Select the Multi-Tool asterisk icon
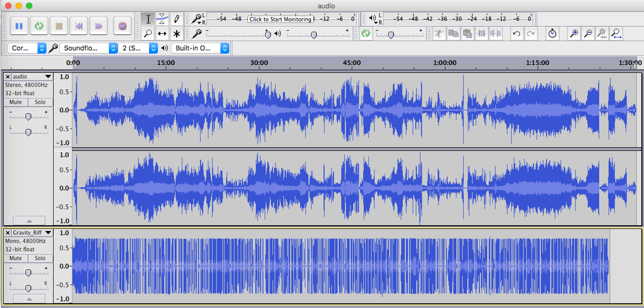Screen dimensions: 644x308 click(x=177, y=34)
